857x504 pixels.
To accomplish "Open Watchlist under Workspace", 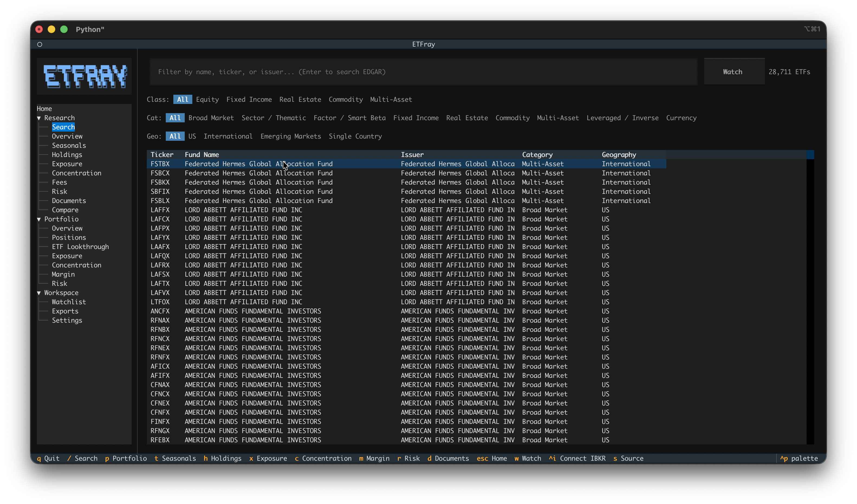I will [x=69, y=302].
